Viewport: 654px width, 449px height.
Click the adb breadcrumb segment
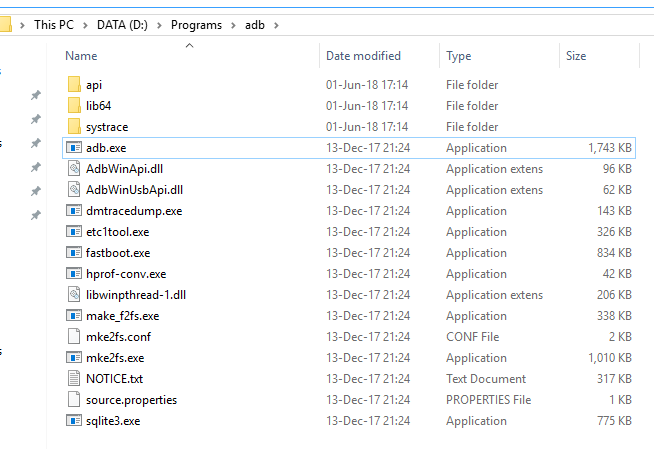255,25
